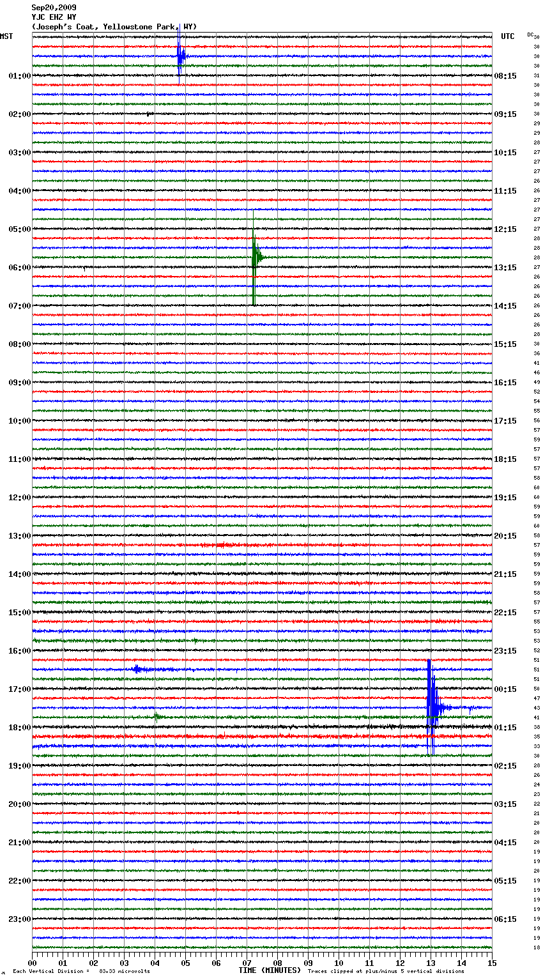This screenshot has height=980, width=543.
Task: Click the UTC time zone header
Action: click(508, 36)
